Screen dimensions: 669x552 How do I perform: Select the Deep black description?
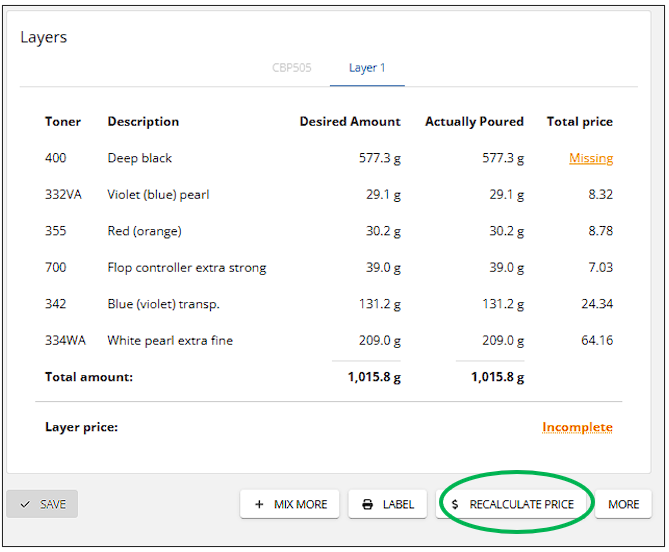tap(140, 158)
